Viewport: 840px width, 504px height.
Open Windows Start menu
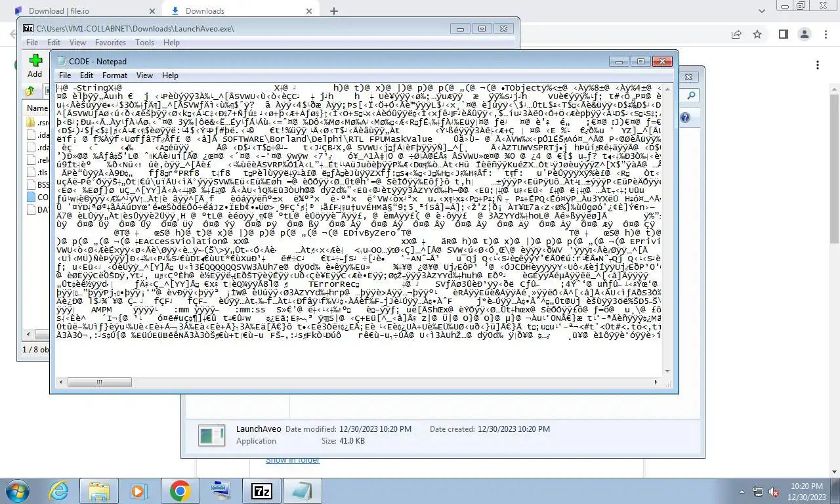[18, 491]
